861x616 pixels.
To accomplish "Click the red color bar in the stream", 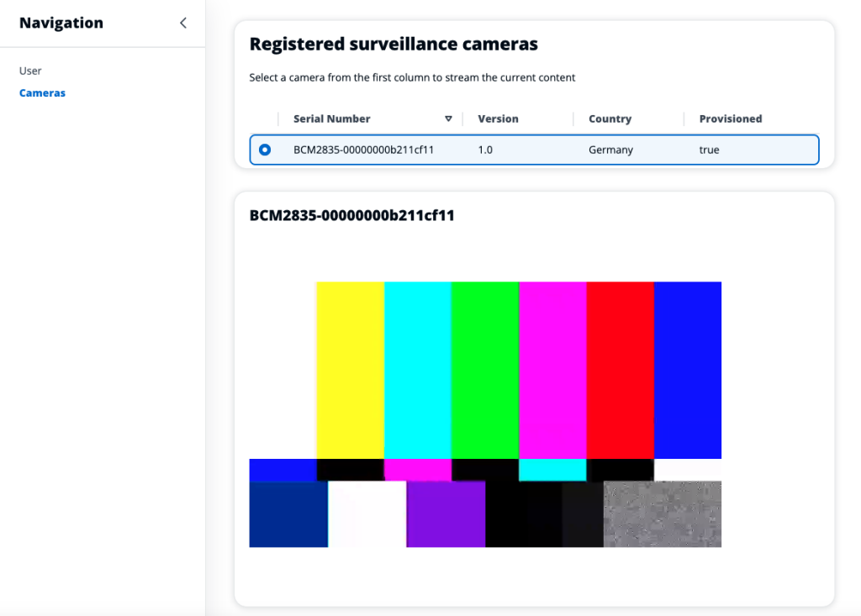I will point(621,370).
